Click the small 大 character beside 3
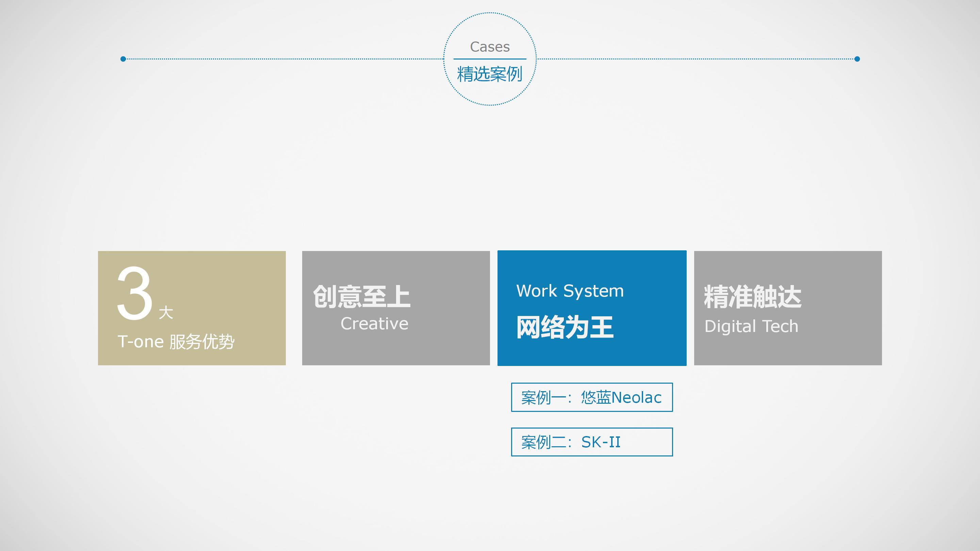This screenshot has height=551, width=980. pyautogui.click(x=166, y=313)
